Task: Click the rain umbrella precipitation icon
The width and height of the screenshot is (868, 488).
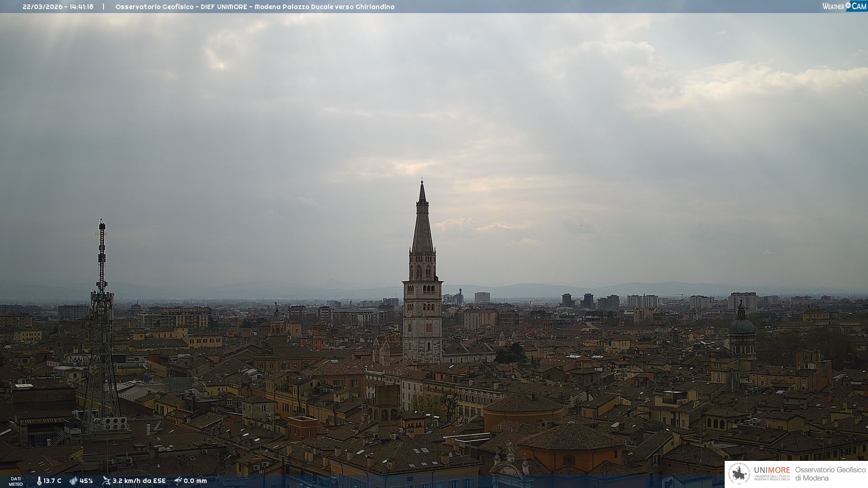Action: 178,481
